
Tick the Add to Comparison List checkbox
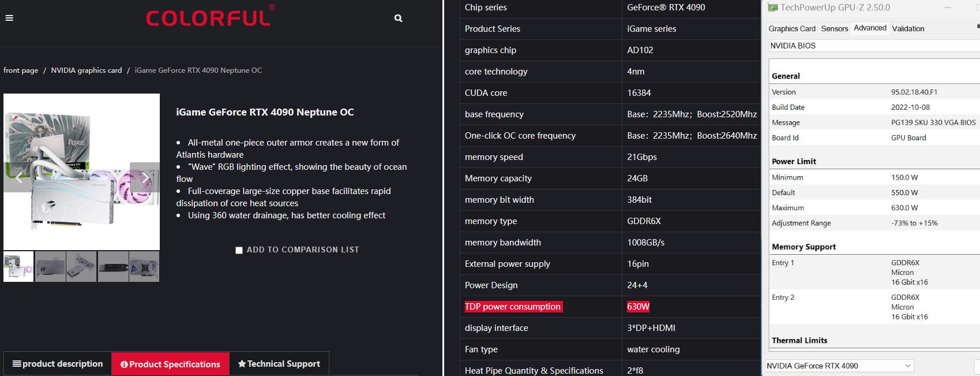[239, 250]
